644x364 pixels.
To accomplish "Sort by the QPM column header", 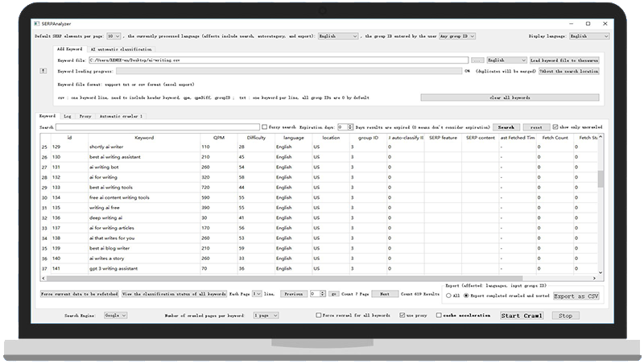I will tap(219, 138).
